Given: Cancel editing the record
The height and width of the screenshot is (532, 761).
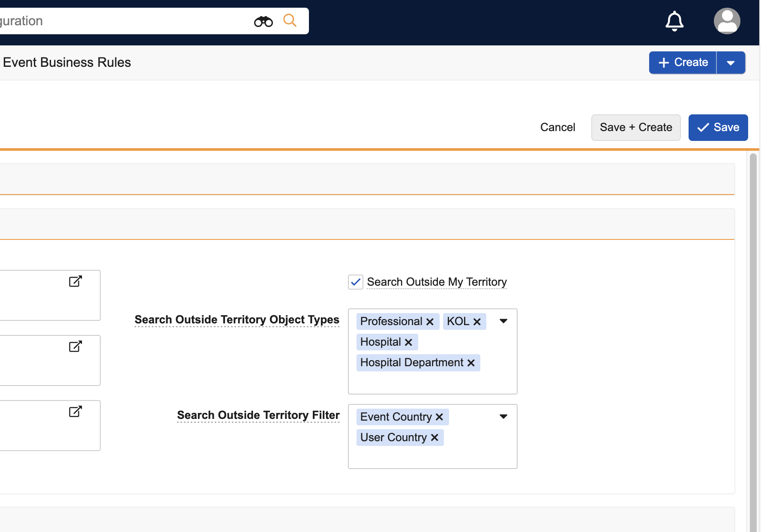Looking at the screenshot, I should click(557, 128).
